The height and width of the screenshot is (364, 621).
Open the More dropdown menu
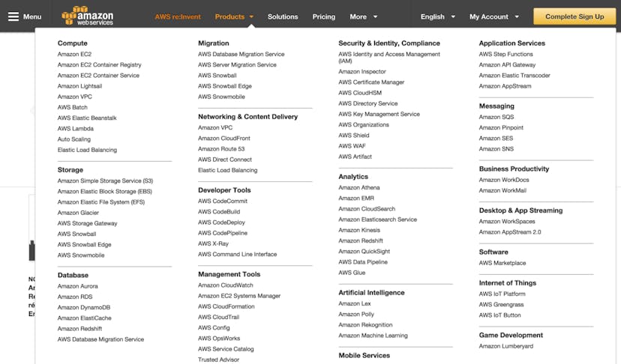363,16
